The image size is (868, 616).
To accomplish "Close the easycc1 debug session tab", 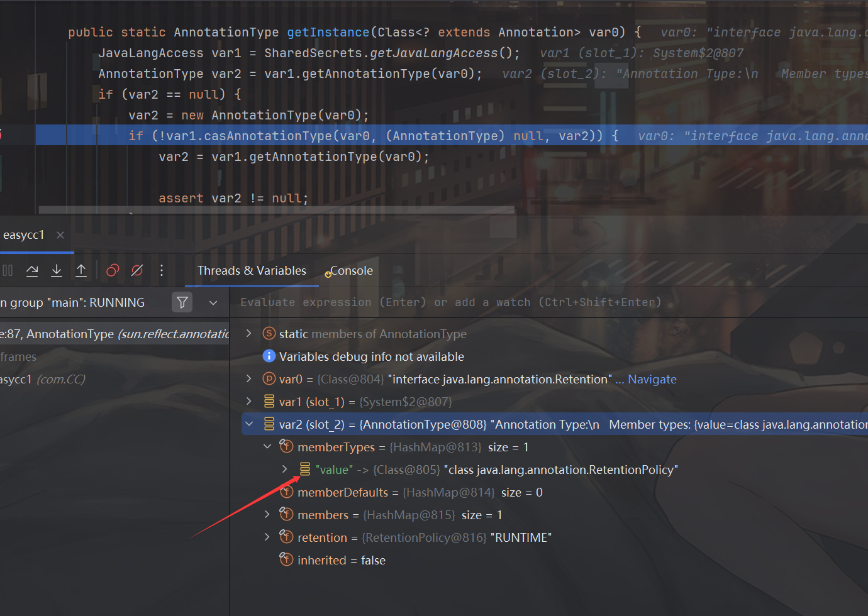I will coord(60,235).
